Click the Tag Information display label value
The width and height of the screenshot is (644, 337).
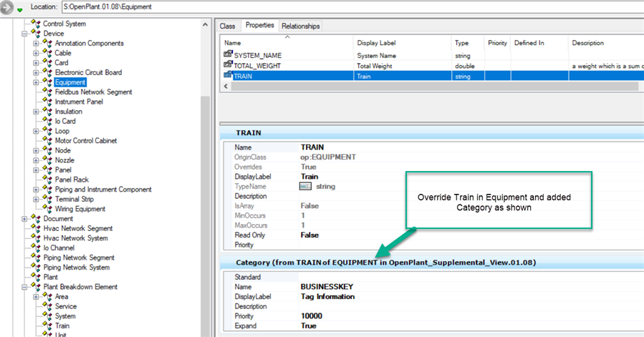328,296
